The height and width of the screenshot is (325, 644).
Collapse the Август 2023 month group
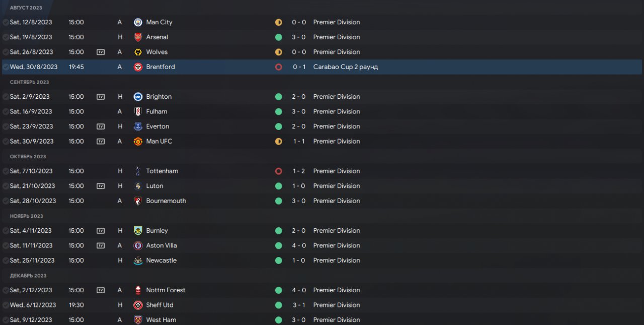[26, 8]
